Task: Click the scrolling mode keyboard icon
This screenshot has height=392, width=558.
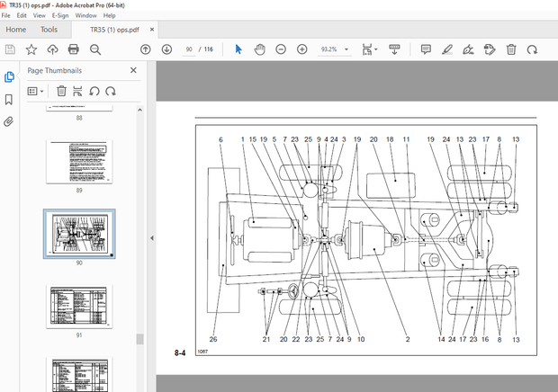Action: [x=394, y=49]
